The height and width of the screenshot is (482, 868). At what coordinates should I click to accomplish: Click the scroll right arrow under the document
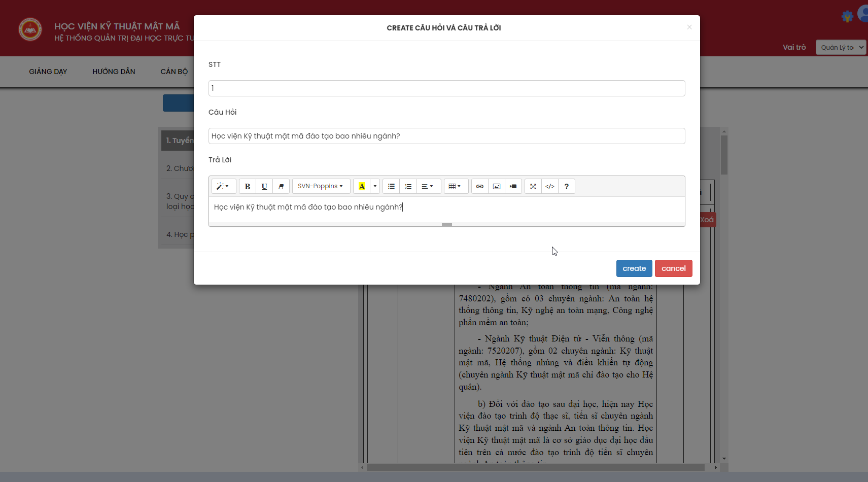715,467
